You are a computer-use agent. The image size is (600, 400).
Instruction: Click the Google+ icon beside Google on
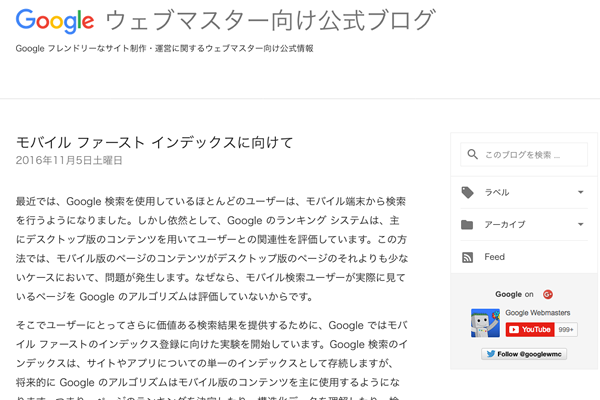(548, 294)
